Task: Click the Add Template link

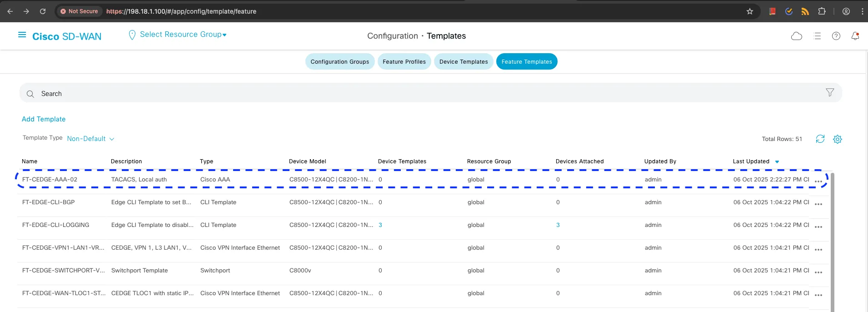Action: [x=44, y=119]
